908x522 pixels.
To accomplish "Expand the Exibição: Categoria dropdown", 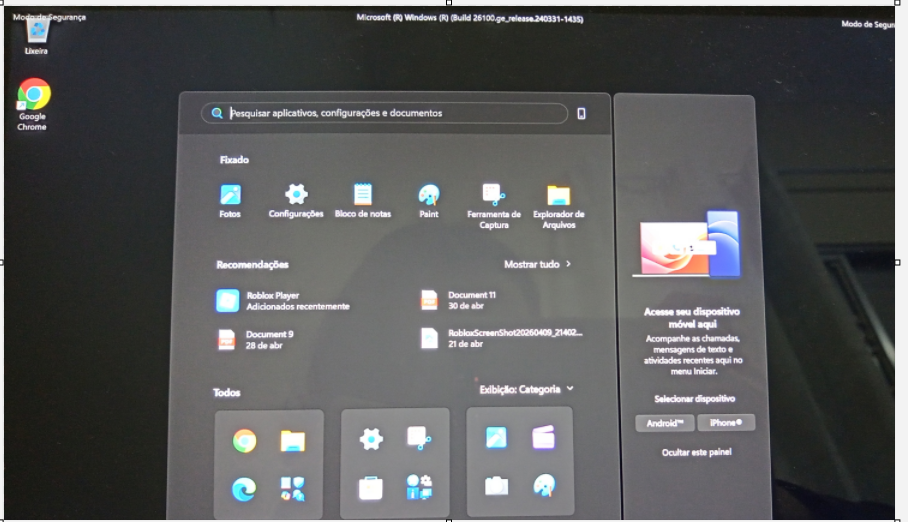I will (526, 389).
